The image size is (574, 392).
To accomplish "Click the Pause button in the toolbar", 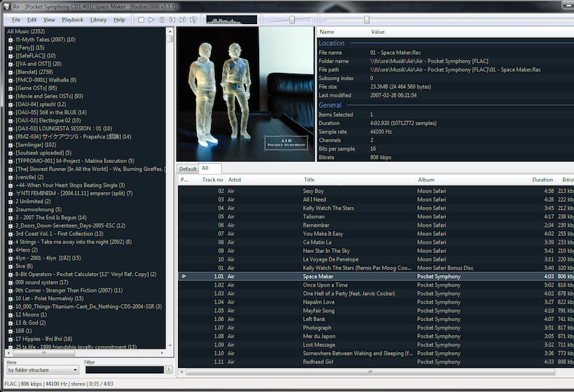I will [x=162, y=20].
